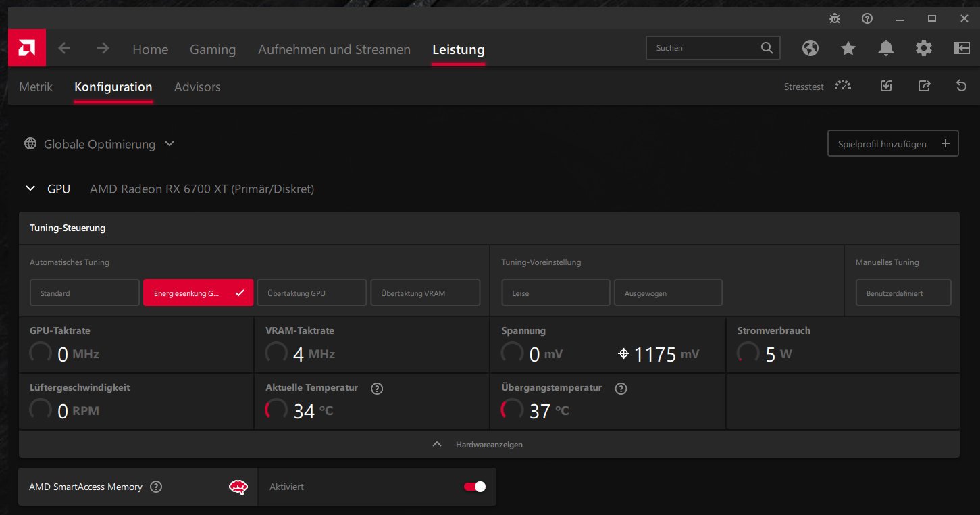The height and width of the screenshot is (515, 980).
Task: Go forward with the right arrow
Action: (103, 48)
